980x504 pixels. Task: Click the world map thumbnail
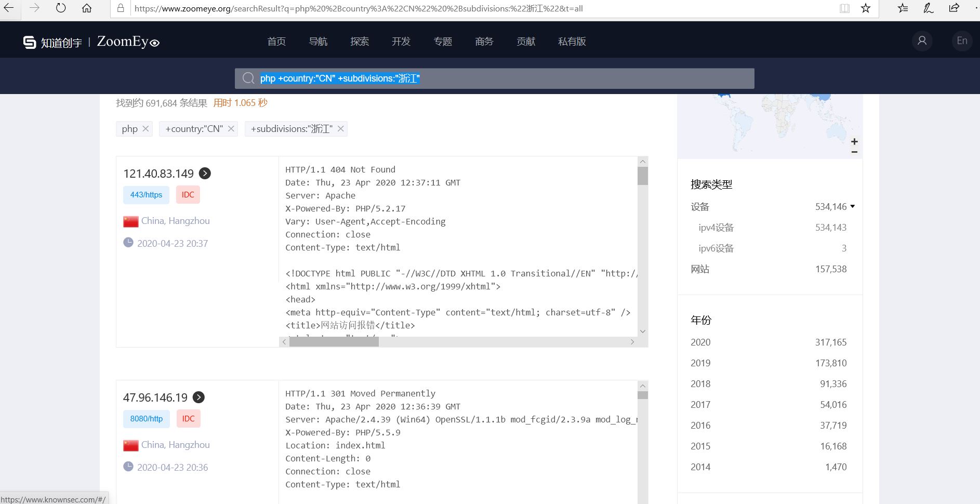pos(770,126)
